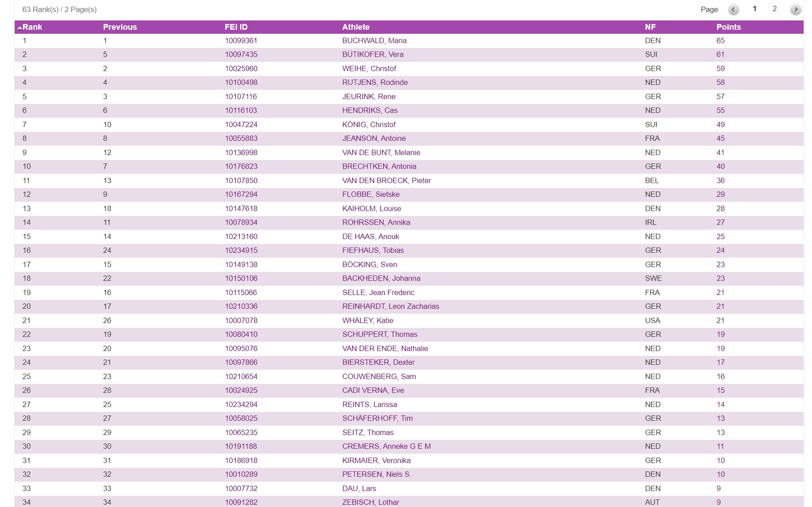
Task: Click FEI ID 10099361
Action: (x=241, y=40)
